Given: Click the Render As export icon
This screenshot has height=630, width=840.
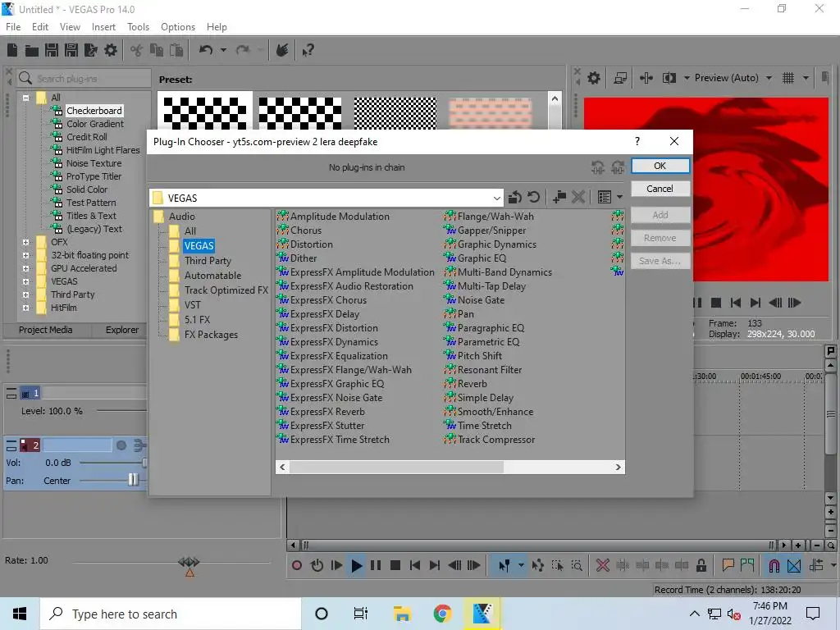Looking at the screenshot, I should tap(90, 50).
